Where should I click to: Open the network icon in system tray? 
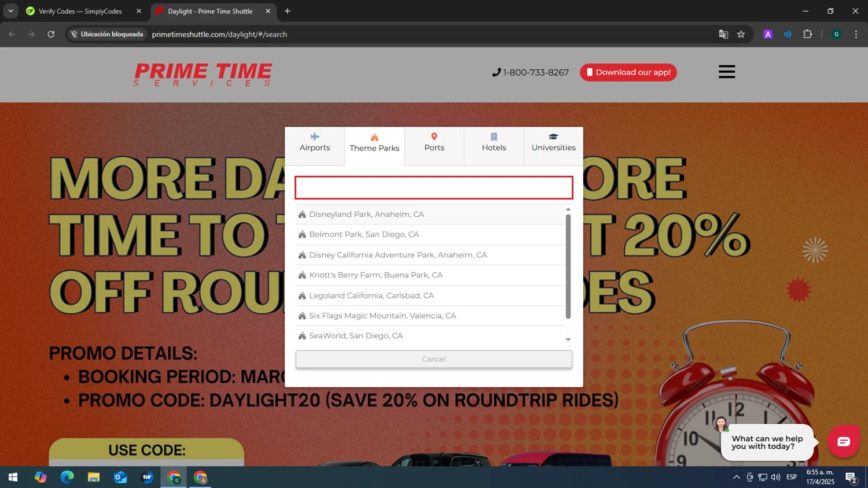tap(763, 477)
